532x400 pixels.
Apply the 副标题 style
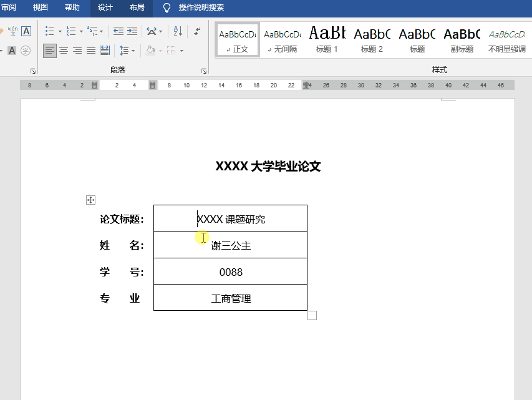tap(461, 39)
